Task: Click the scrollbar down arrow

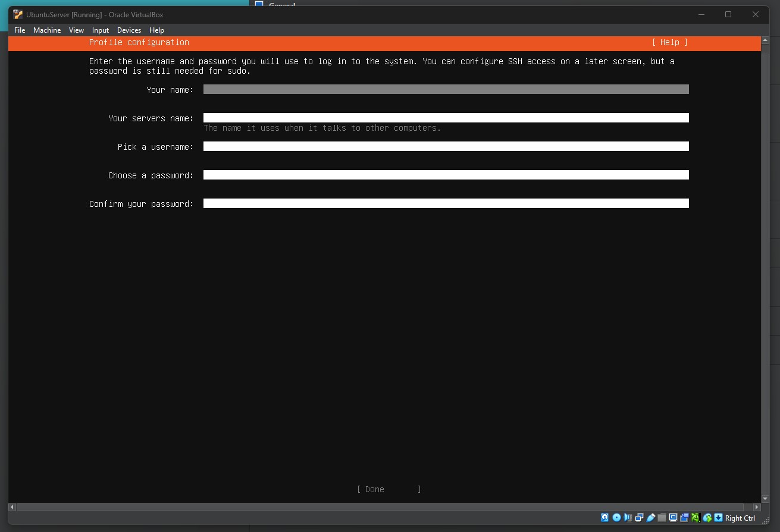Action: [765, 498]
